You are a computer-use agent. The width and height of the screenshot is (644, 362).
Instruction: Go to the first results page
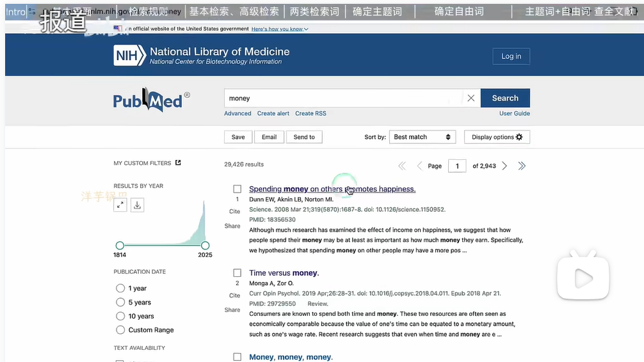point(401,166)
